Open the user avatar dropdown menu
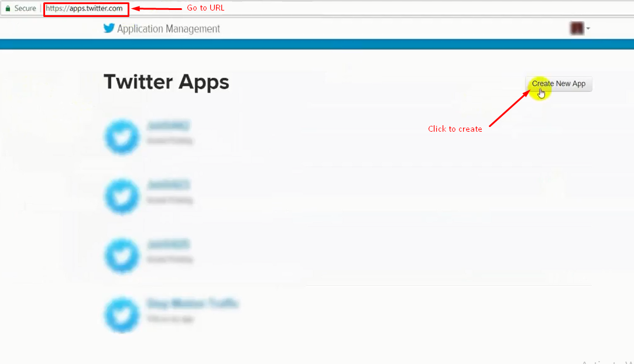 pos(580,28)
